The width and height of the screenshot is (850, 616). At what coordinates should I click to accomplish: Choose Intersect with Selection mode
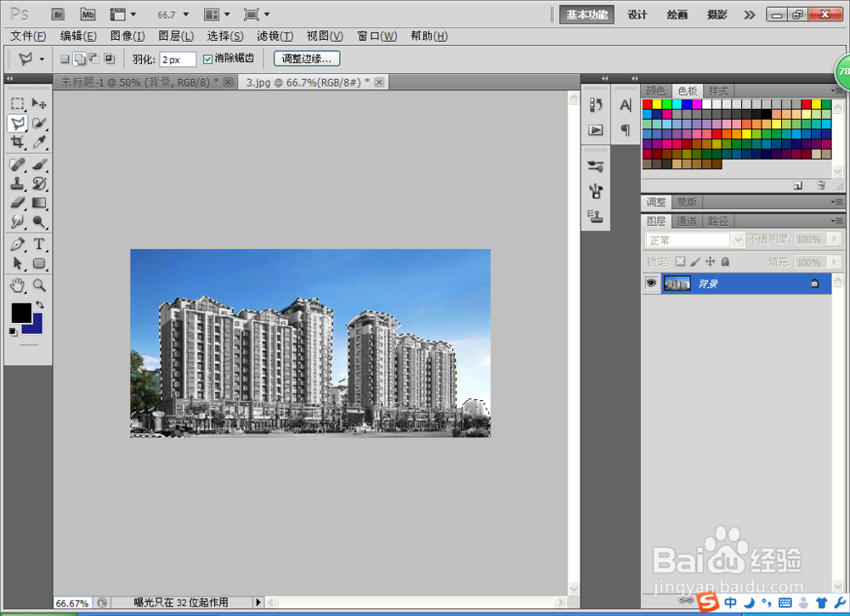[110, 59]
